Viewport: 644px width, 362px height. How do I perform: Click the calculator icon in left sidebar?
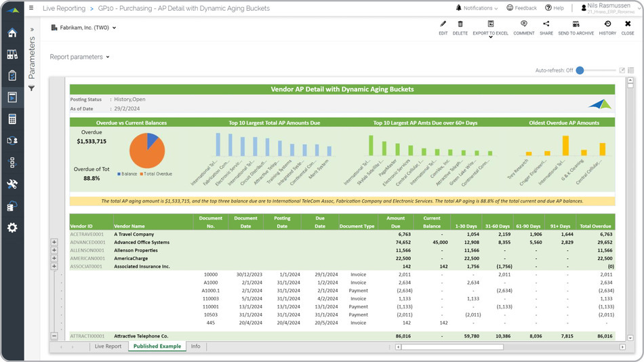[x=12, y=119]
